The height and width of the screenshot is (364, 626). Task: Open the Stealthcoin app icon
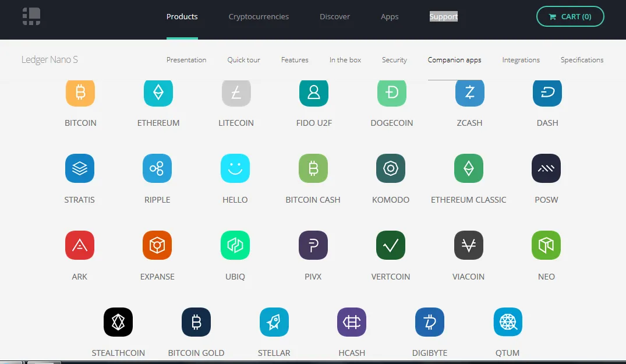(118, 322)
